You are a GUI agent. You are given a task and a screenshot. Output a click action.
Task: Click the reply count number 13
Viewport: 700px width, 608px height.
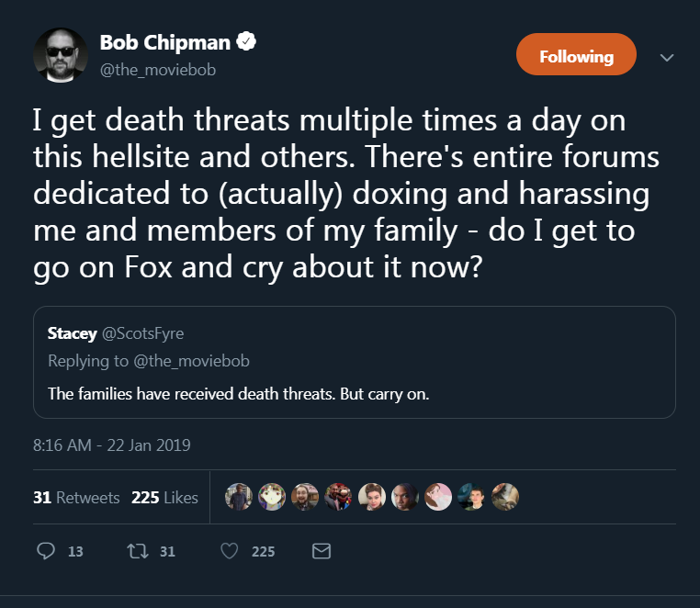[x=75, y=552]
